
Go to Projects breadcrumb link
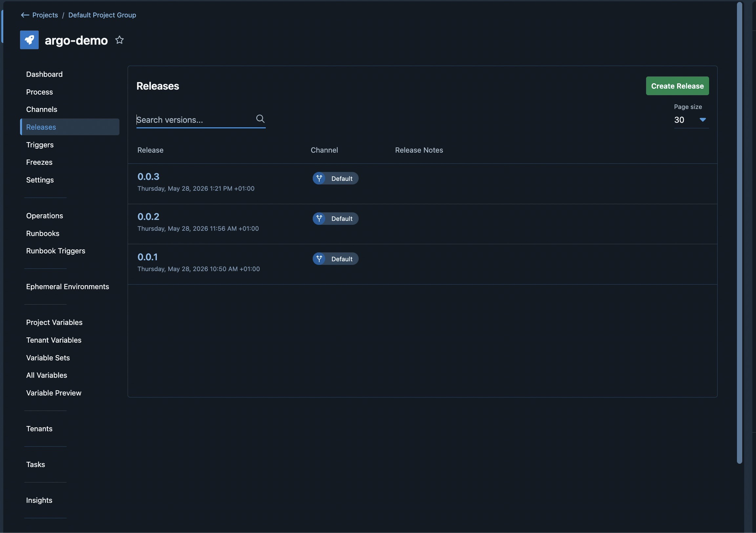click(x=45, y=15)
